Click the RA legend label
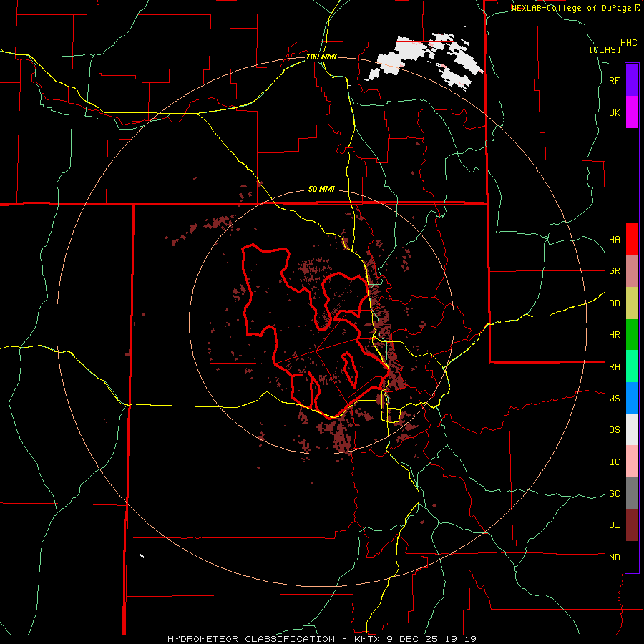 point(614,367)
